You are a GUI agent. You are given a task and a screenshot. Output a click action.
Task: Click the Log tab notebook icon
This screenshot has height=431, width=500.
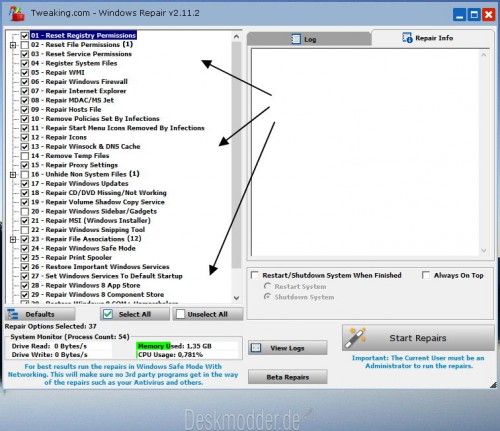(x=296, y=39)
